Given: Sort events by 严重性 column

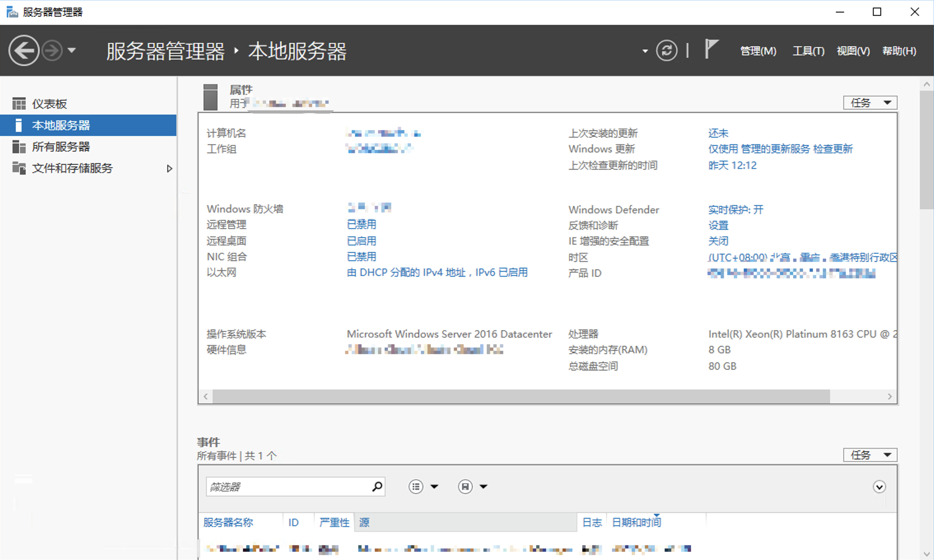Looking at the screenshot, I should (334, 522).
